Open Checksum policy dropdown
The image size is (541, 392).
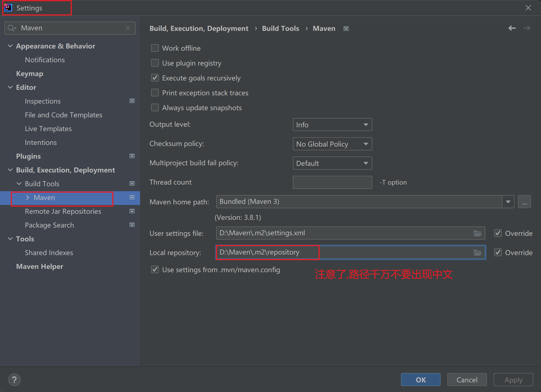[332, 144]
